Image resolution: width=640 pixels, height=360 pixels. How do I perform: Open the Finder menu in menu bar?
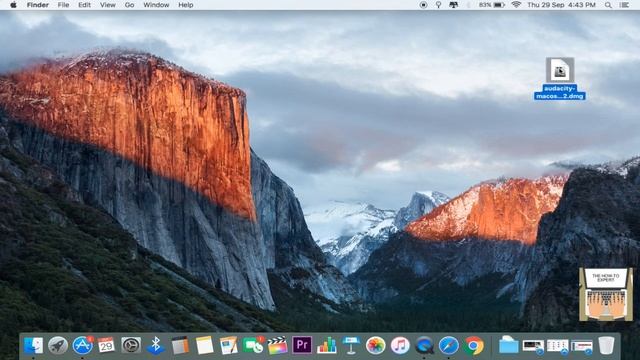[38, 5]
